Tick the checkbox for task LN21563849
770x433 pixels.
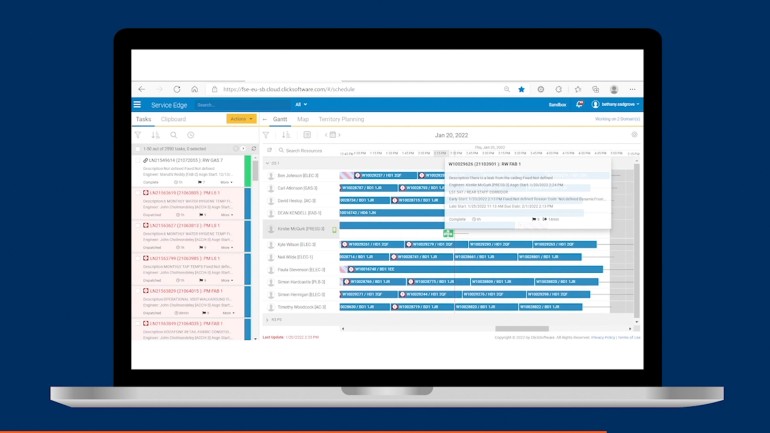[x=138, y=324]
